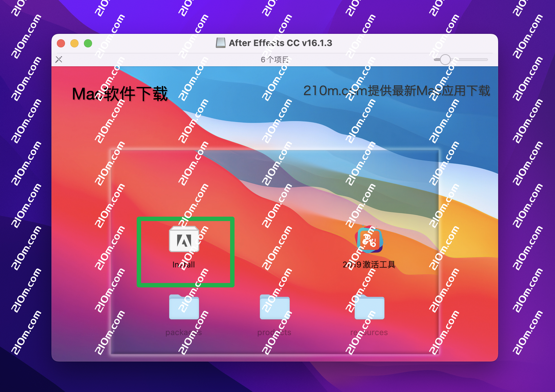
Task: Launch the 2019 激活工具 app icon
Action: (x=369, y=240)
